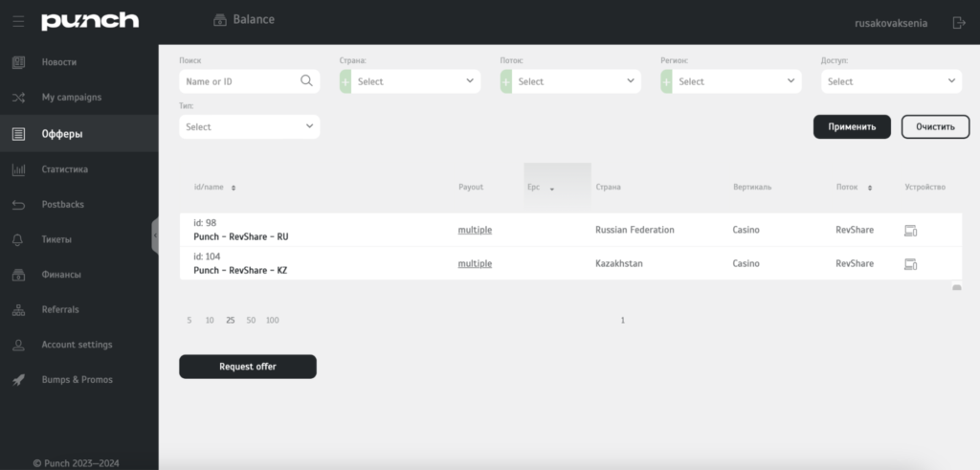Click RevShare cell in KZ row
The width and height of the screenshot is (980, 470).
click(855, 264)
